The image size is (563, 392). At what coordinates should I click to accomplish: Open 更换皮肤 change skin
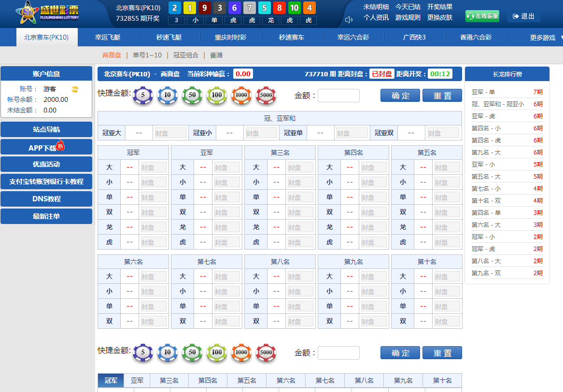pyautogui.click(x=440, y=17)
